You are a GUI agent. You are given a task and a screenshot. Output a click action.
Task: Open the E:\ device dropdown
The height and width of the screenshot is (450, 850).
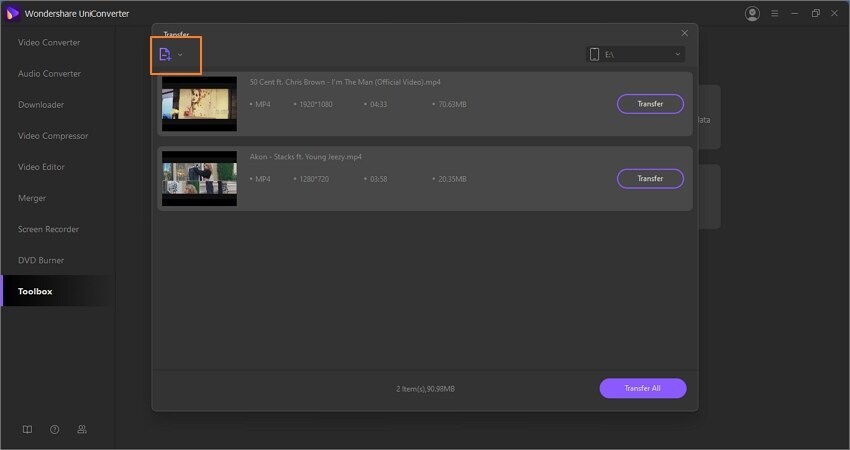click(635, 54)
